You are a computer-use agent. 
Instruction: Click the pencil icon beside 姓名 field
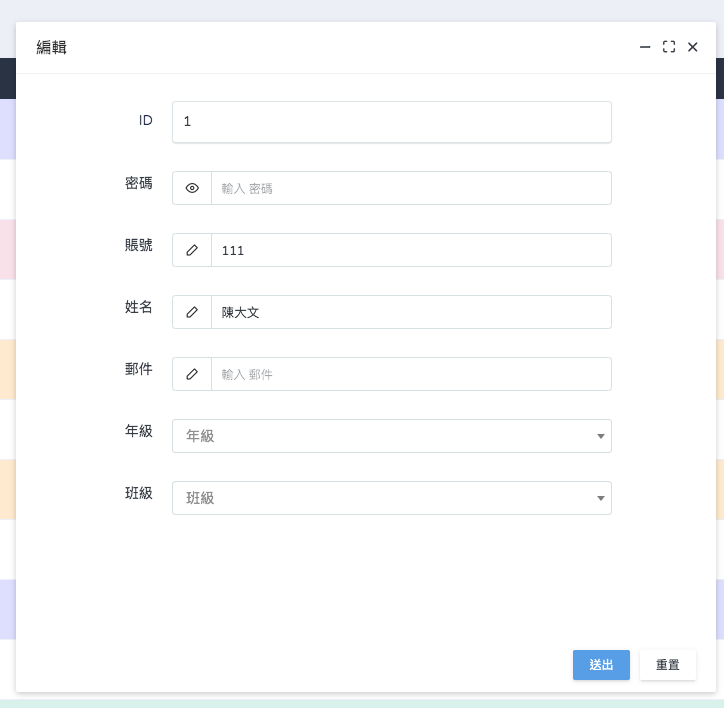[192, 312]
